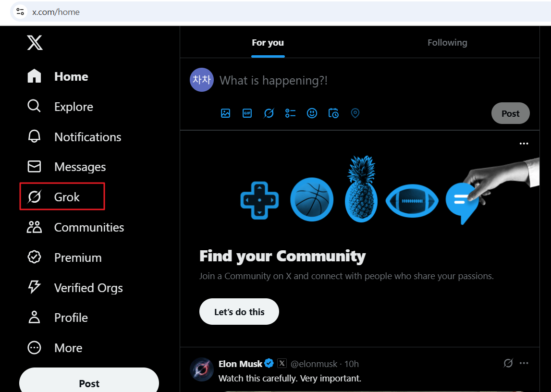
Task: Click the Profile person icon
Action: coord(34,317)
